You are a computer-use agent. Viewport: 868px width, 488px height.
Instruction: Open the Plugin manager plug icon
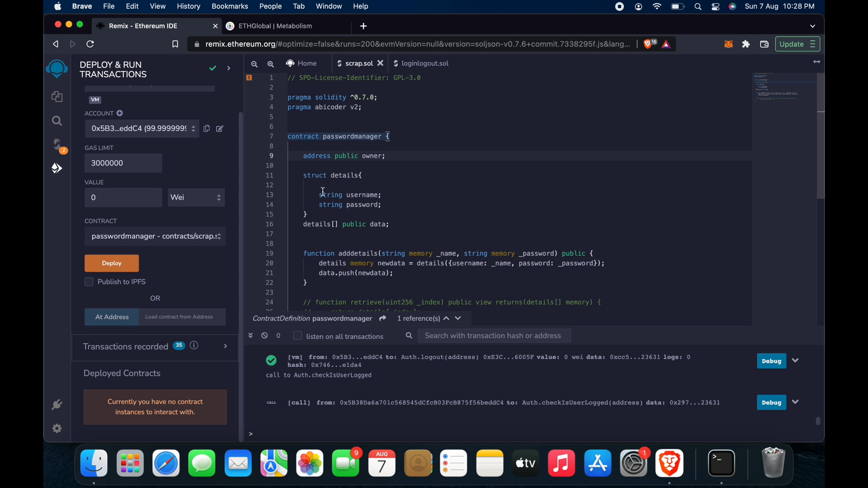tap(57, 405)
